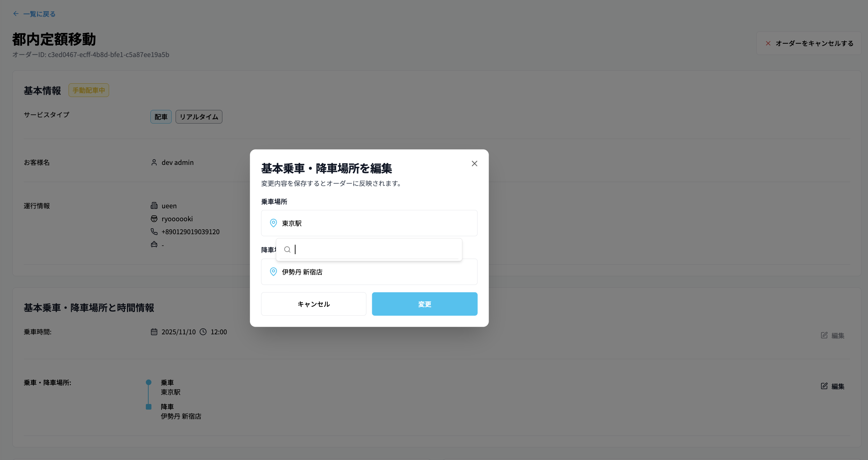Close the edit pickup/dropoff dialog
Image resolution: width=868 pixels, height=460 pixels.
click(474, 163)
